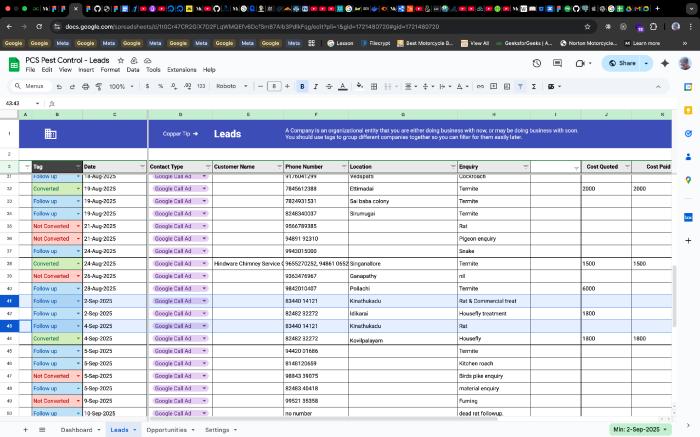Image resolution: width=700 pixels, height=437 pixels.
Task: Click the paint format icon
Action: click(97, 86)
